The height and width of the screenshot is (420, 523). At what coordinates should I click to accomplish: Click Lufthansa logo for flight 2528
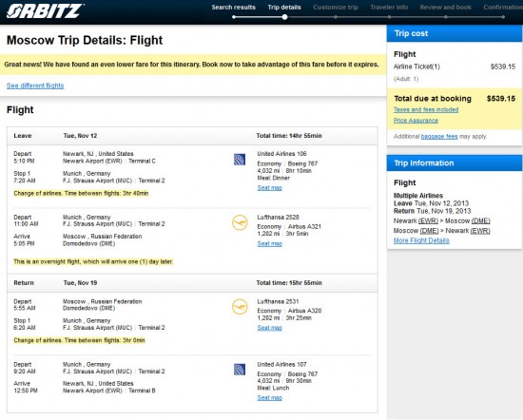click(240, 223)
